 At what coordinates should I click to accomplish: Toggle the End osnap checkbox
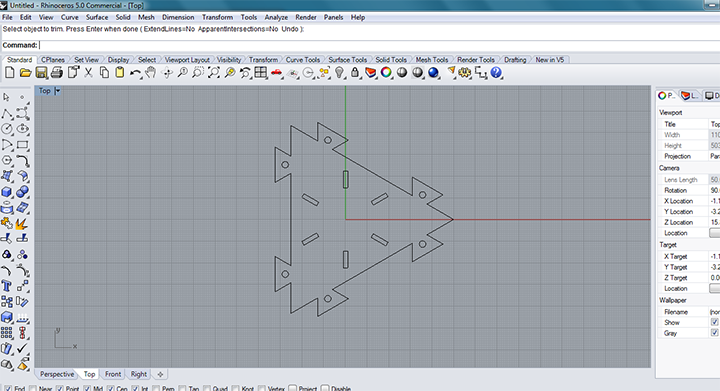point(8,389)
